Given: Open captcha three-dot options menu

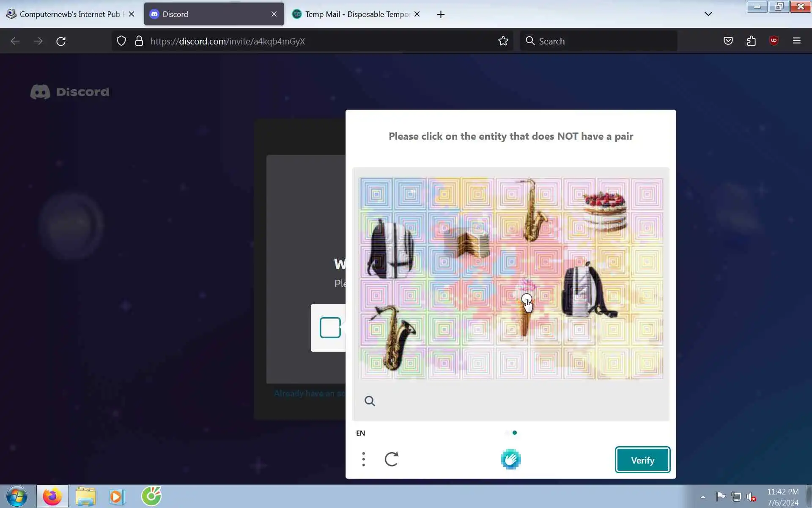Looking at the screenshot, I should pyautogui.click(x=363, y=459).
